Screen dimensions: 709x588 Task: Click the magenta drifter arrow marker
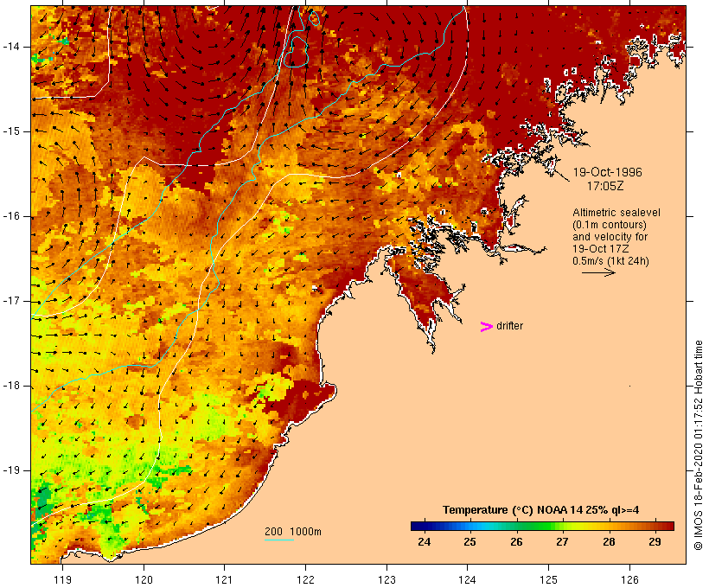486,327
